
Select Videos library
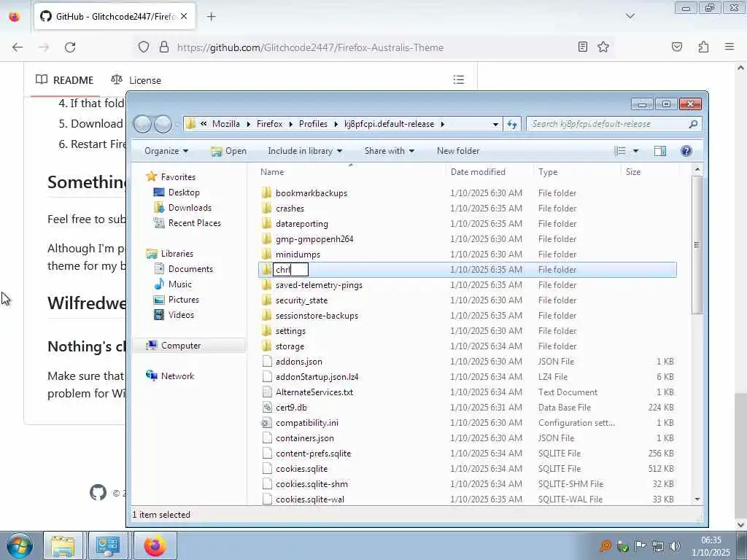(x=174, y=315)
